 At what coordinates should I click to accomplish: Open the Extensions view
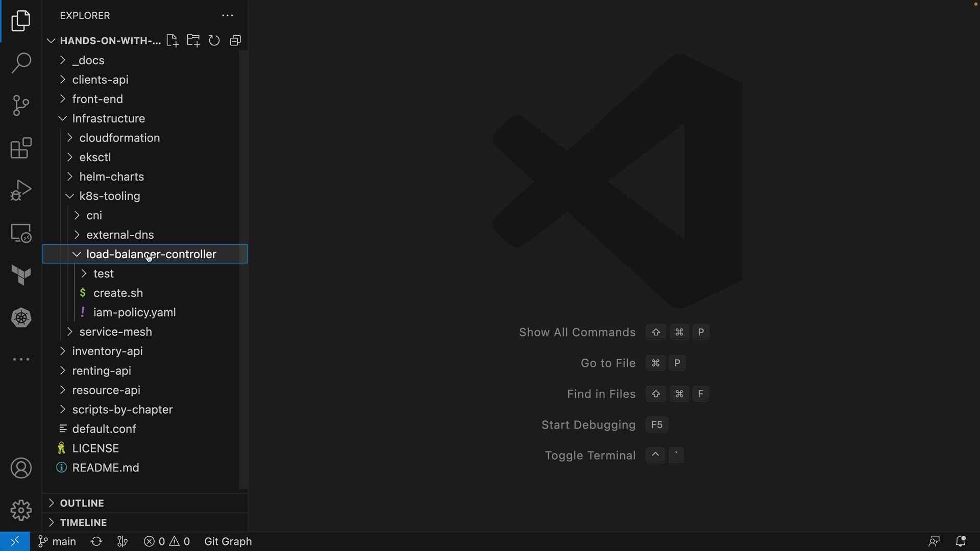pyautogui.click(x=21, y=148)
